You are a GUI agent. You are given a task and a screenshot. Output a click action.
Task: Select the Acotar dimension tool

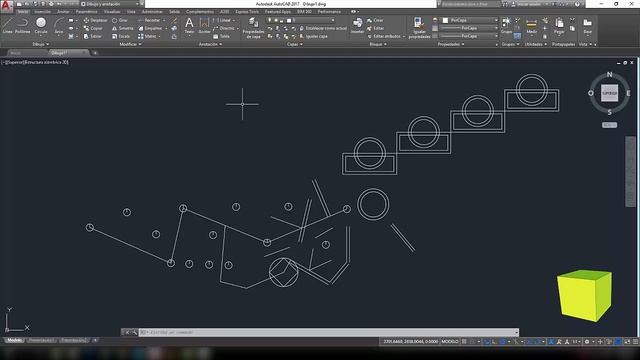coord(204,25)
